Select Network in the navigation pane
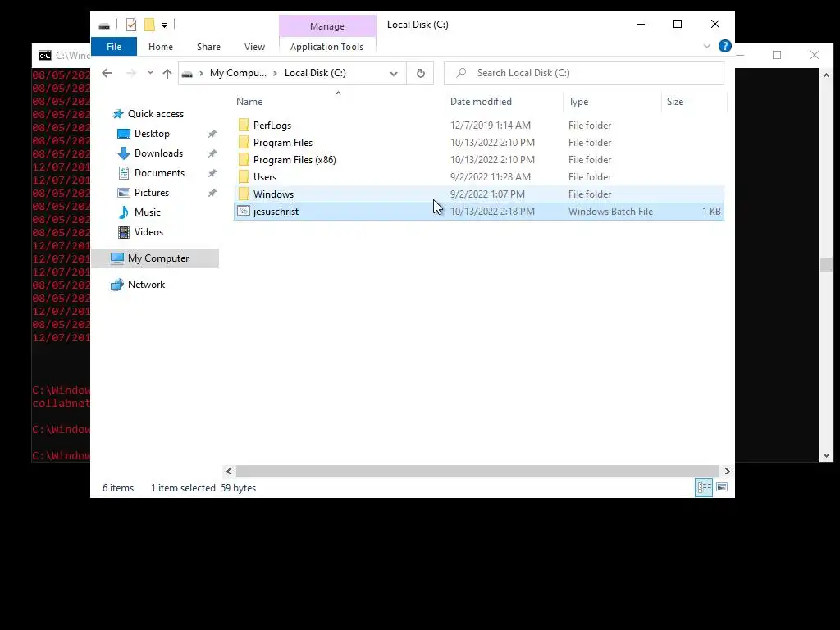The image size is (840, 630). click(146, 285)
